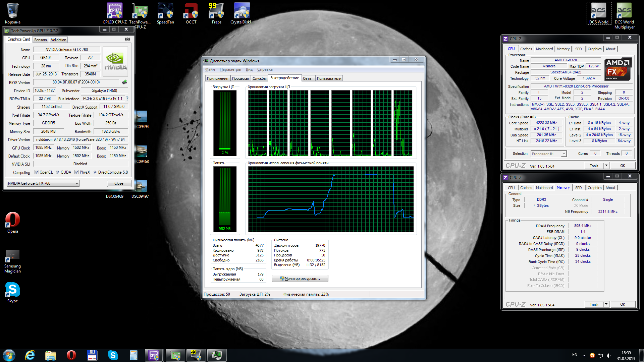Open Skype from the taskbar
Viewport: 644px width, 362px height.
[113, 355]
